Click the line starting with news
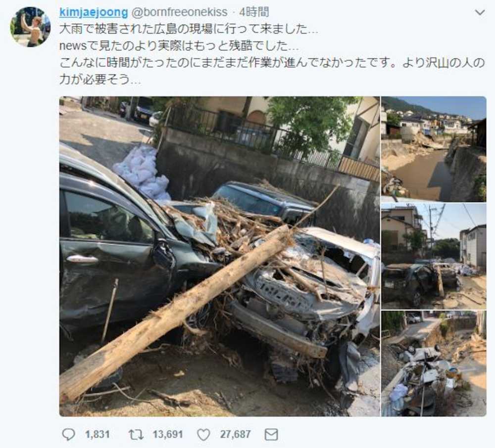 [x=179, y=46]
